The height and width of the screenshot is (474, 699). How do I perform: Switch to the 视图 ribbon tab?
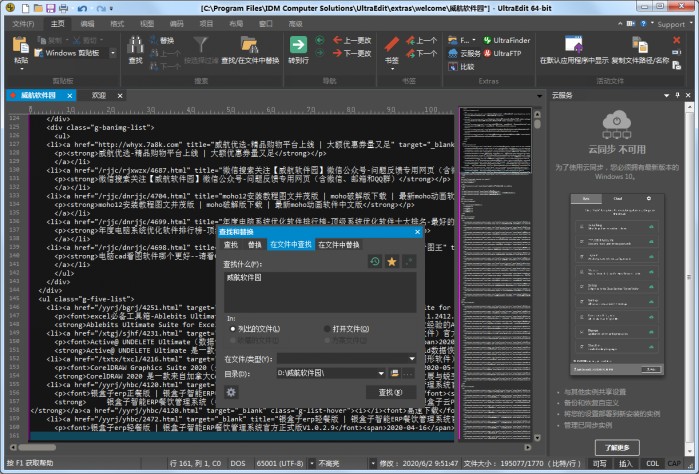[147, 24]
